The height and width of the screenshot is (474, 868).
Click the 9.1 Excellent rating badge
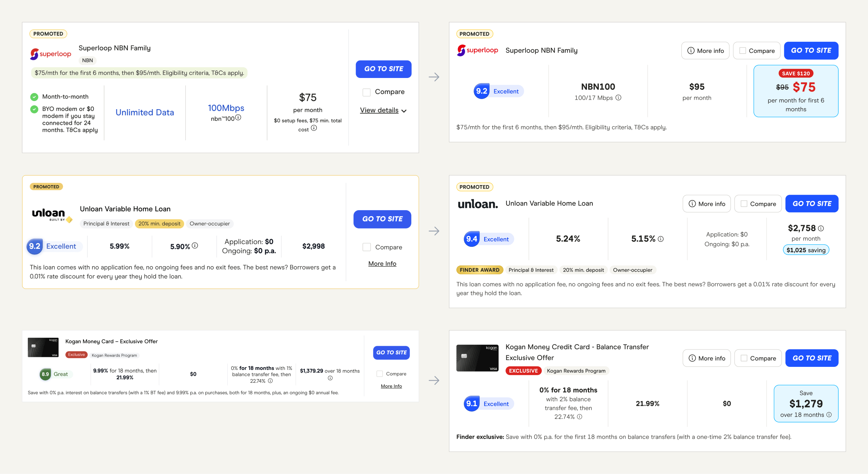489,403
